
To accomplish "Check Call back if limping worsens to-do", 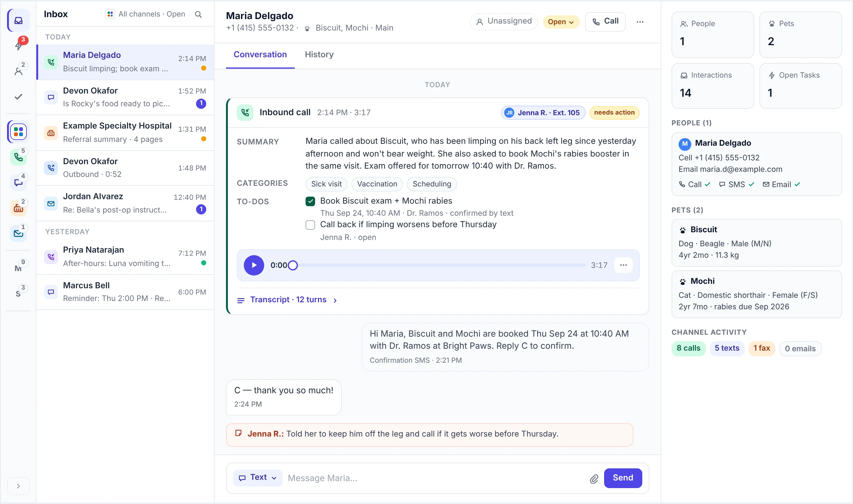I will click(310, 225).
